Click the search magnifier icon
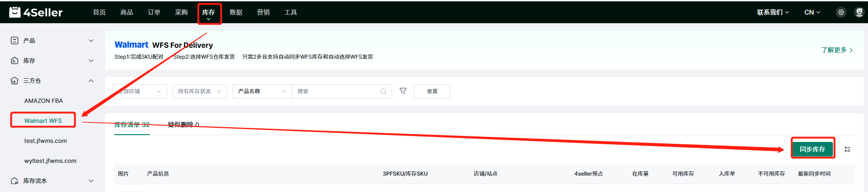Viewport: 868px width, 192px height. pyautogui.click(x=383, y=91)
